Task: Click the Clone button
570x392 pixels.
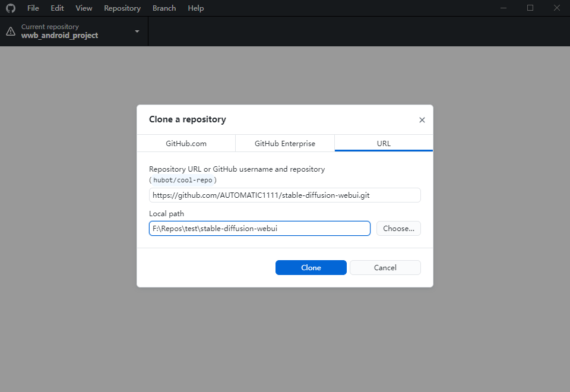Action: pos(311,267)
